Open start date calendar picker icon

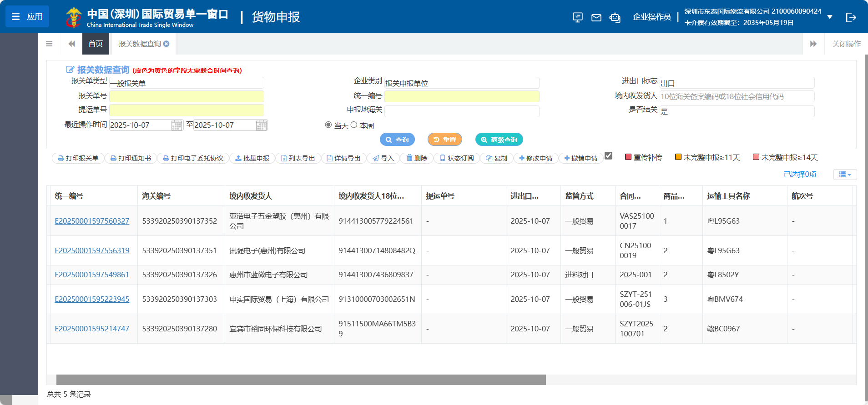point(177,125)
